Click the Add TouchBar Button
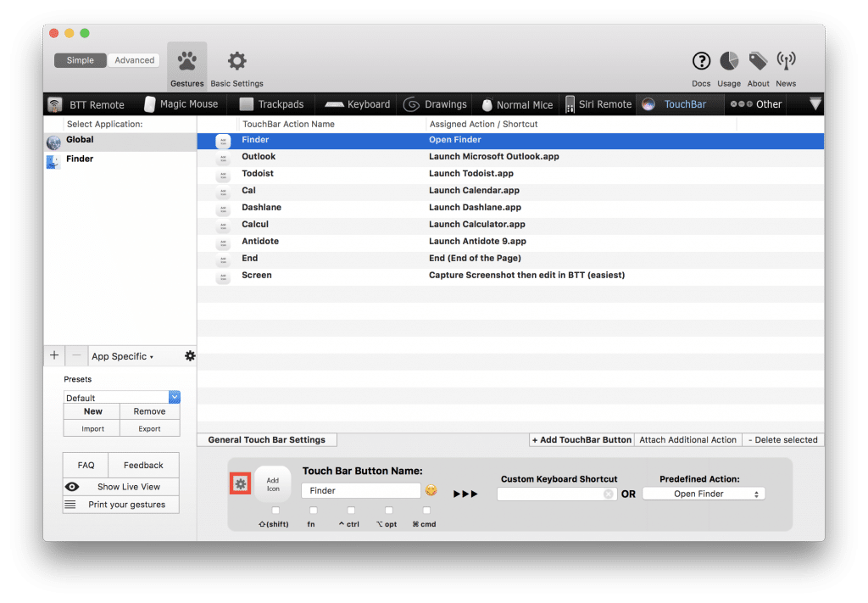The width and height of the screenshot is (868, 603). tap(581, 439)
